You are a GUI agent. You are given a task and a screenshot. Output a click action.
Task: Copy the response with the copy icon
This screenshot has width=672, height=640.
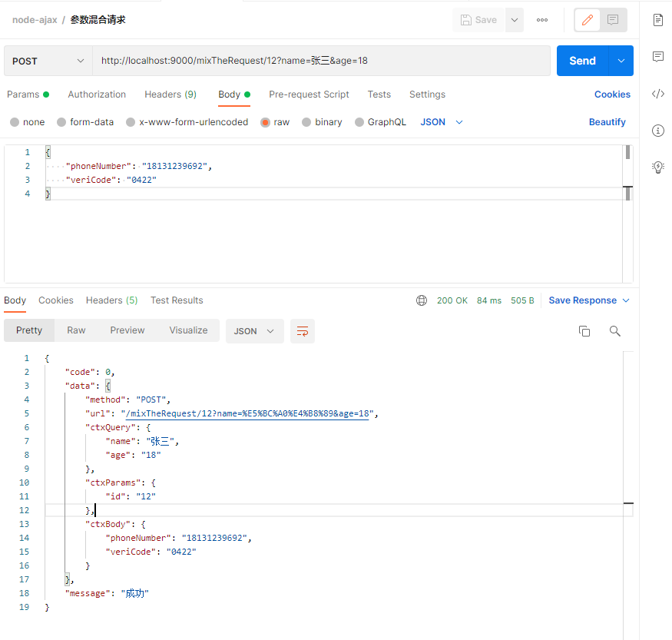[x=584, y=331]
